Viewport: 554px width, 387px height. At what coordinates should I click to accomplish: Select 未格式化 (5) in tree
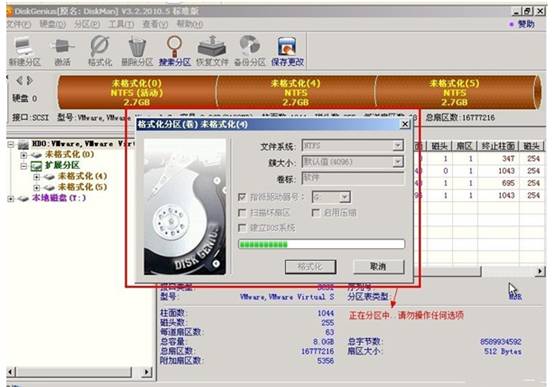(x=82, y=187)
